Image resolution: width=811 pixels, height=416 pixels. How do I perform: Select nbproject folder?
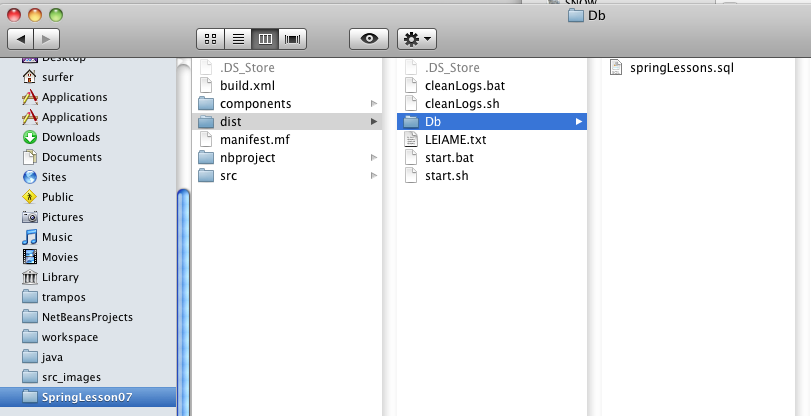(x=287, y=157)
